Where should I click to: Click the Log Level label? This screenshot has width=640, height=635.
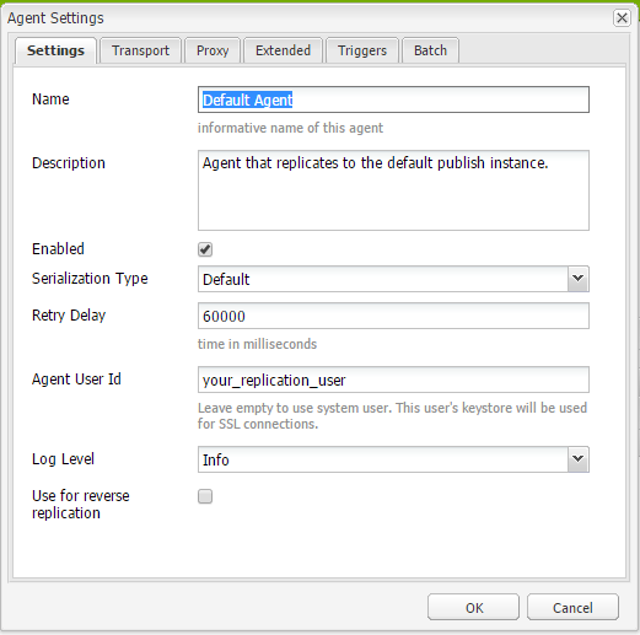point(63,459)
